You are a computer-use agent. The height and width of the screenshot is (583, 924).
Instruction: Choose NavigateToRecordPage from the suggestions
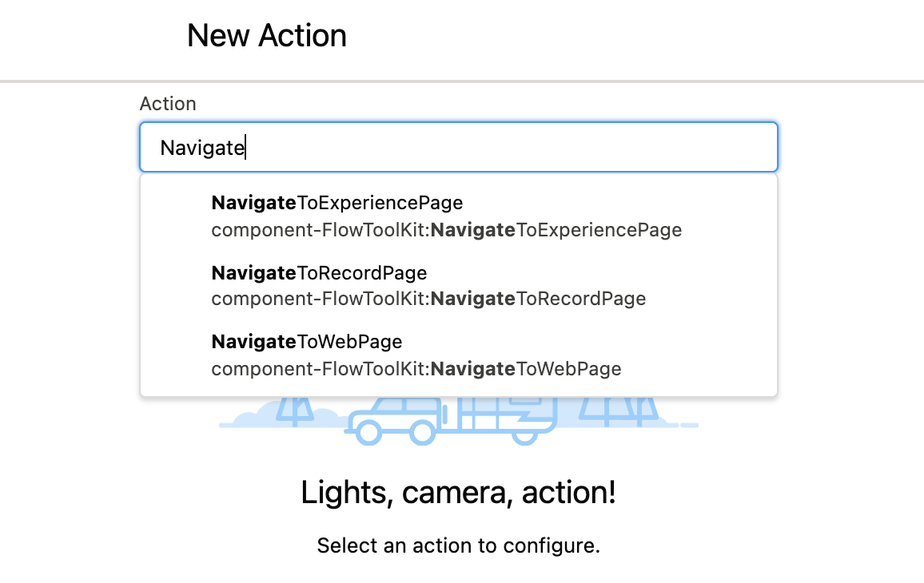tap(319, 273)
